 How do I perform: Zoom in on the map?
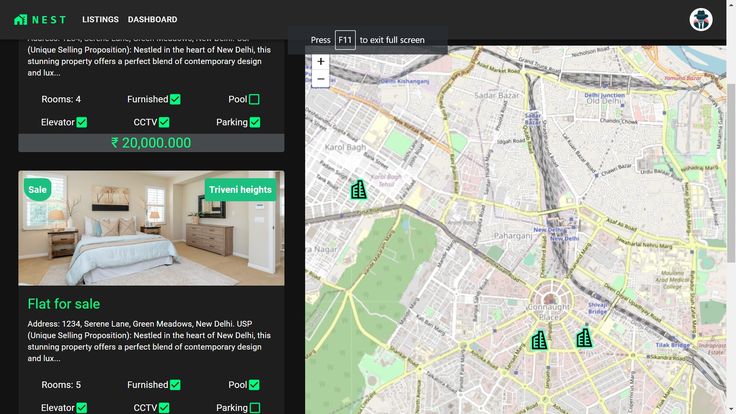point(321,61)
